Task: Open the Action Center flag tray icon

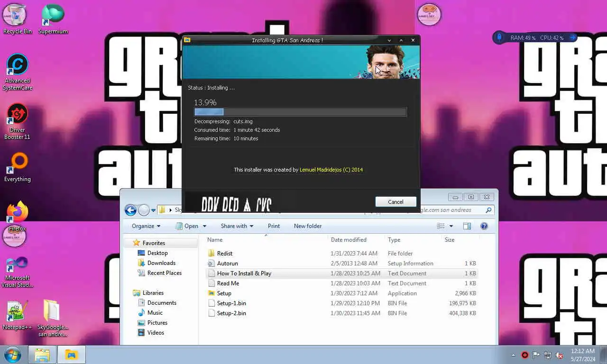Action: pos(536,355)
